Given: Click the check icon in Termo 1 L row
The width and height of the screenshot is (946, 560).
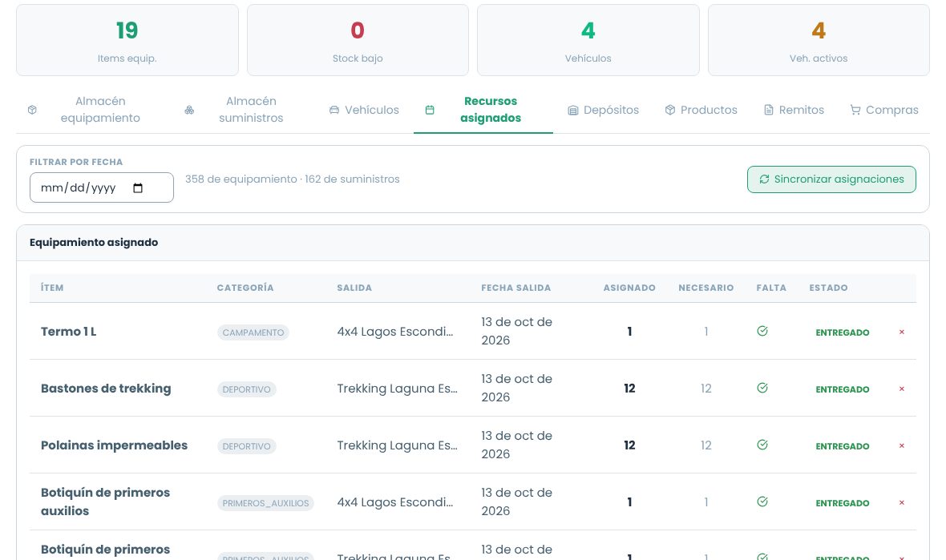Looking at the screenshot, I should coord(762,331).
